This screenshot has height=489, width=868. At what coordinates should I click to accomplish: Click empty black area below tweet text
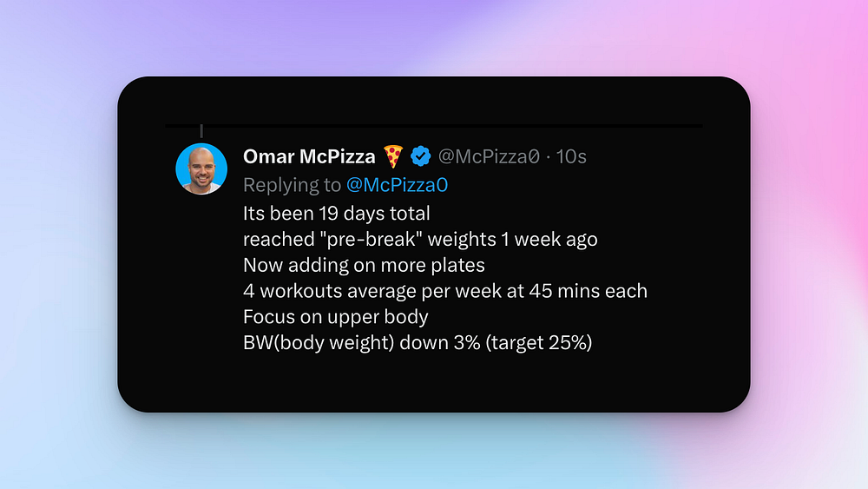point(434,382)
